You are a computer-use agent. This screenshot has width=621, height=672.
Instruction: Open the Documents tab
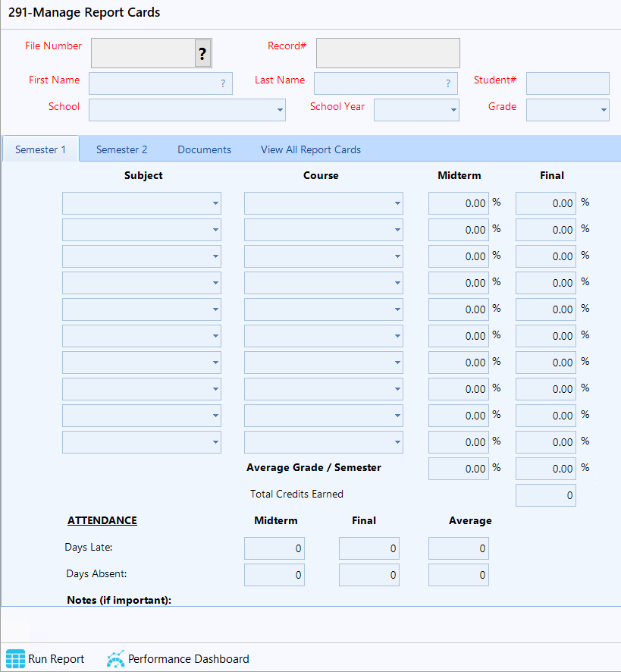point(205,149)
